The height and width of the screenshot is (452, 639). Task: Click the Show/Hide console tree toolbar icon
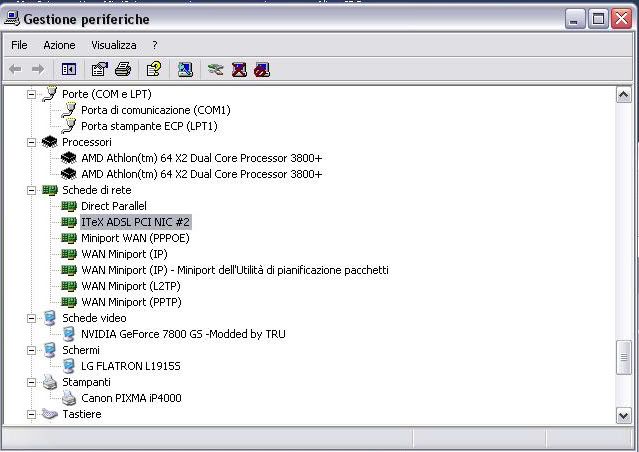point(69,69)
